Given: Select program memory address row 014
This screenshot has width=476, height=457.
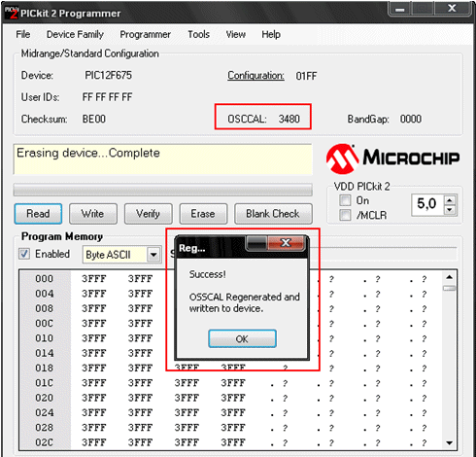Looking at the screenshot, I should click(x=45, y=353).
